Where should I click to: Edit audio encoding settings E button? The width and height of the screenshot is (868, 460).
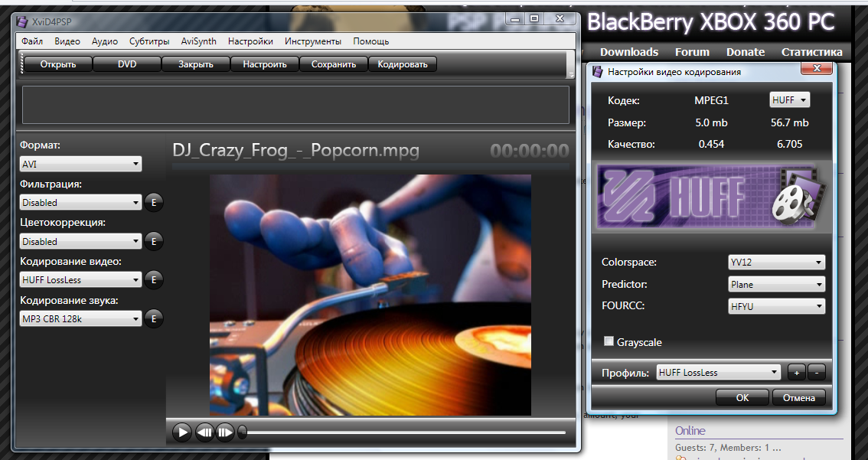(154, 319)
